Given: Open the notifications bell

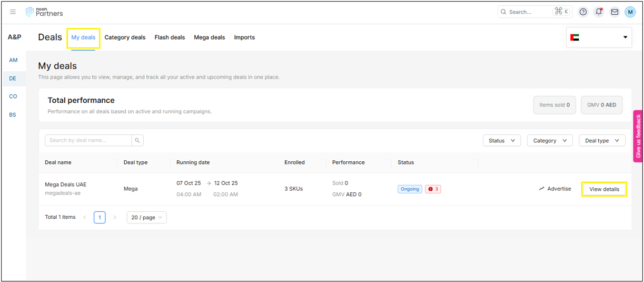Looking at the screenshot, I should (x=599, y=12).
